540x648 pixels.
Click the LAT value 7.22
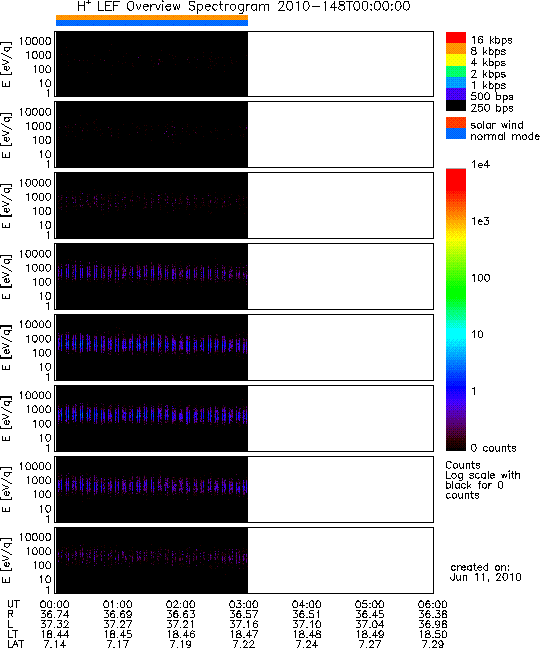[244, 644]
